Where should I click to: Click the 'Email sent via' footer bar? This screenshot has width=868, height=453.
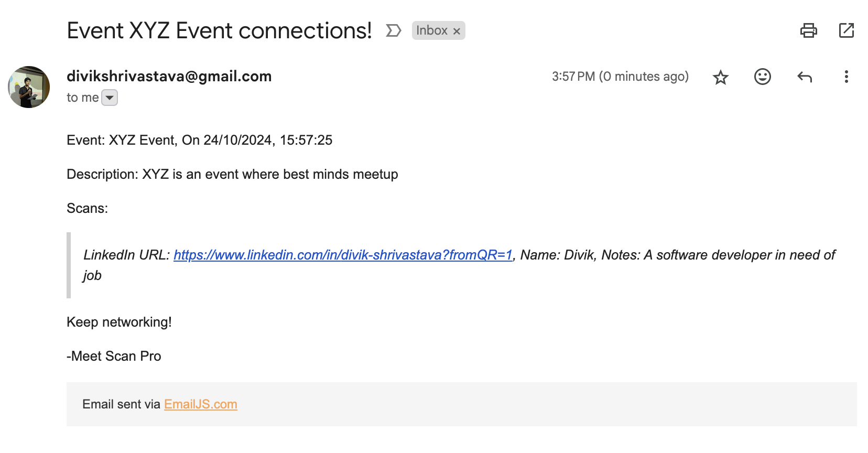[462, 404]
